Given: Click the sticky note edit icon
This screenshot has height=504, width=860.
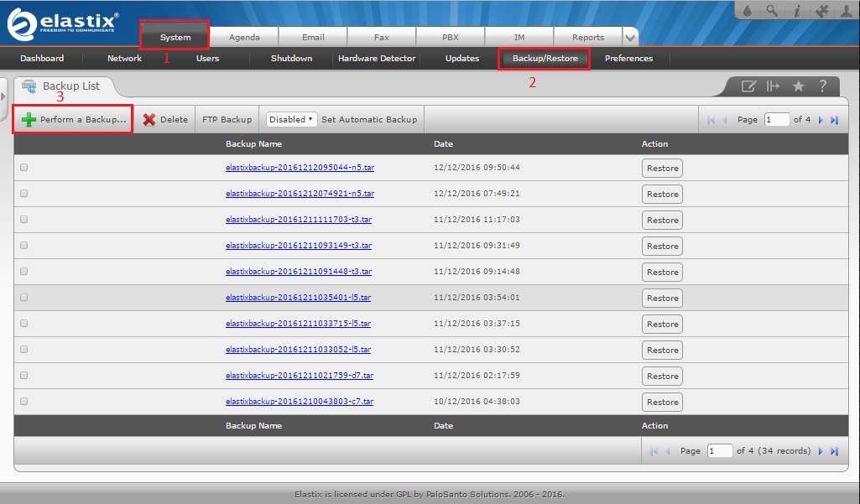Looking at the screenshot, I should (x=748, y=86).
